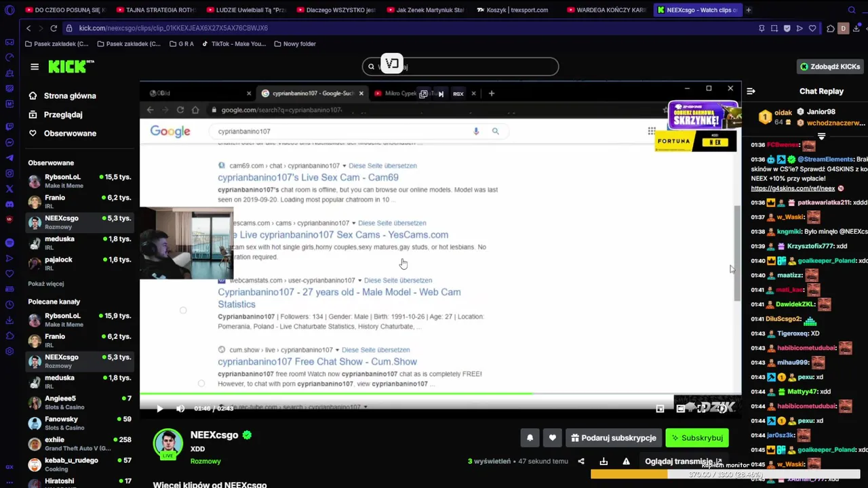Bookmark the page with address bar heart icon
Viewport: 868px width, 488px height.
click(812, 28)
